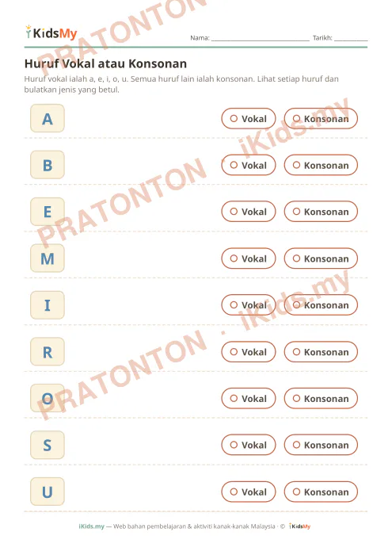The height and width of the screenshot is (555, 392).
Task: Click the letter M tile
Action: 48,258
